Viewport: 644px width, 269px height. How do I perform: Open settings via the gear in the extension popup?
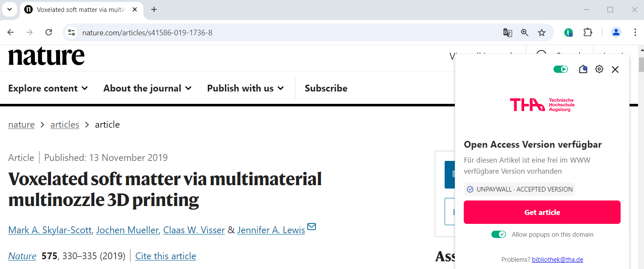pos(599,69)
